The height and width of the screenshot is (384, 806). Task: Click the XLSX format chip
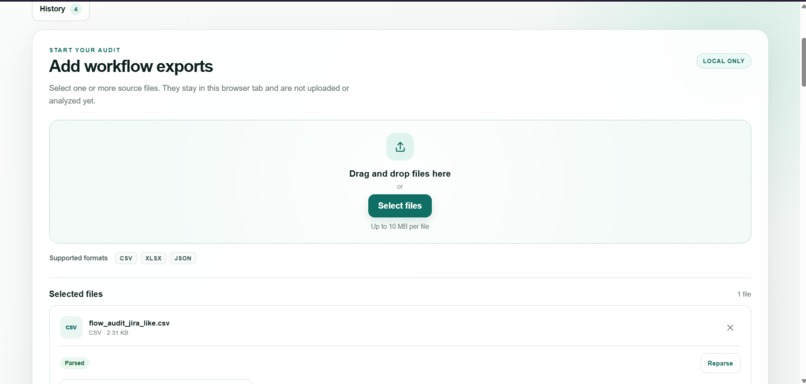pyautogui.click(x=153, y=258)
